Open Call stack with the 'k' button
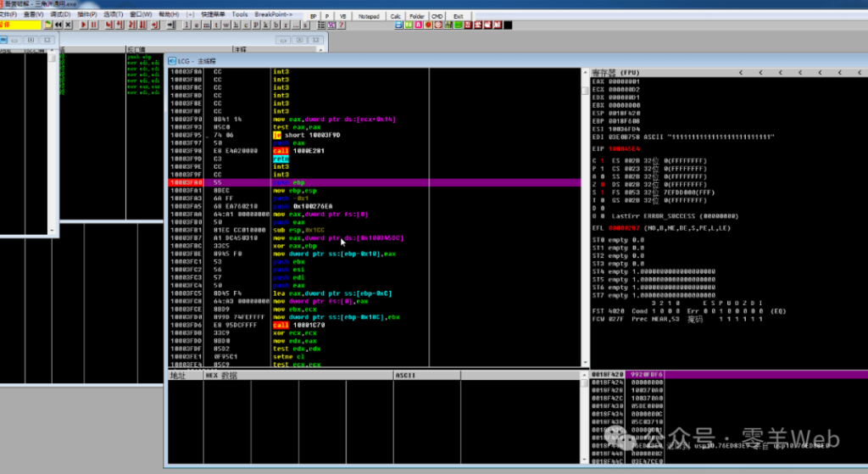The height and width of the screenshot is (474, 868). tap(266, 25)
